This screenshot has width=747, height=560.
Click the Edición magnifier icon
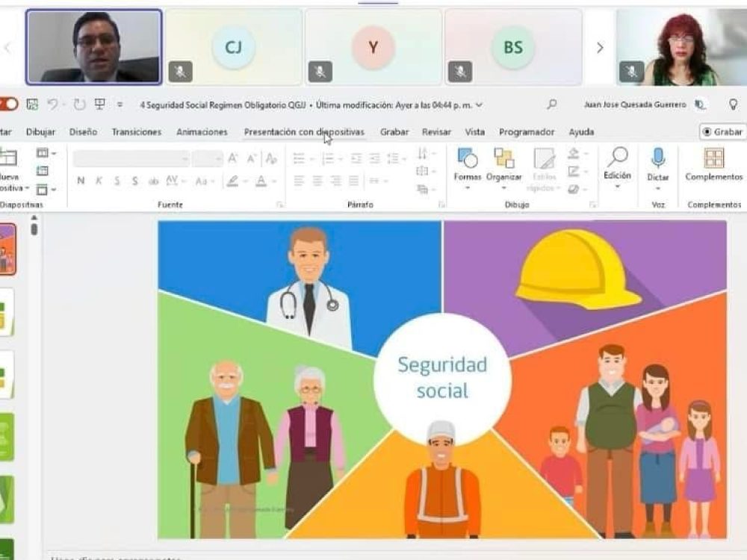click(617, 158)
